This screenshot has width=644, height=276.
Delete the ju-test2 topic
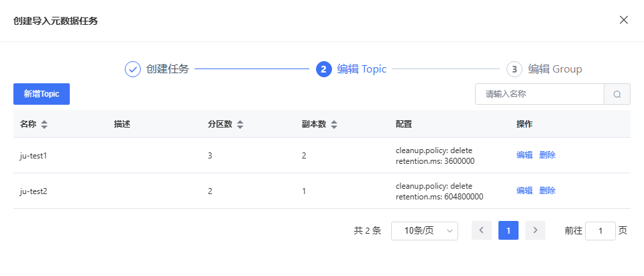(x=547, y=191)
